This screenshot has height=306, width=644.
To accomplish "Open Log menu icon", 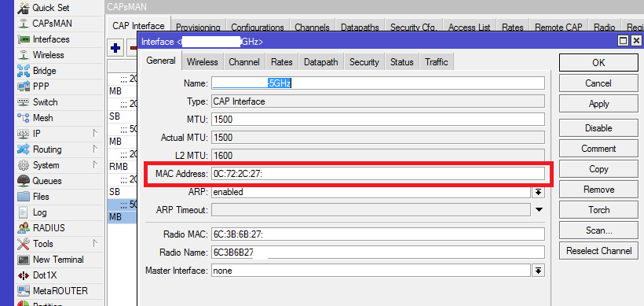I will click(x=24, y=212).
